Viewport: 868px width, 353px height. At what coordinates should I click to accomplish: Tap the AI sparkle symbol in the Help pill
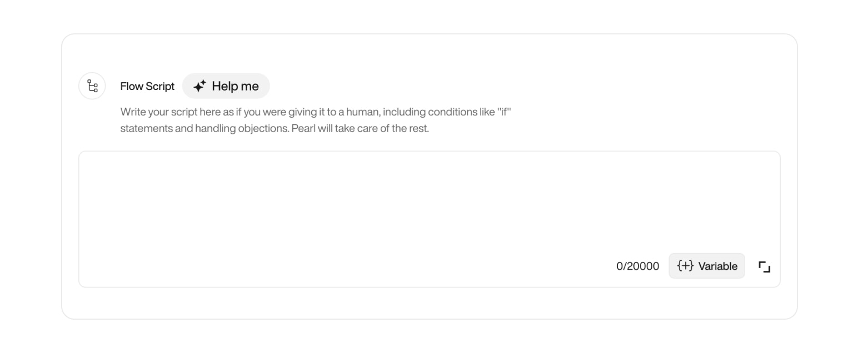pyautogui.click(x=200, y=85)
